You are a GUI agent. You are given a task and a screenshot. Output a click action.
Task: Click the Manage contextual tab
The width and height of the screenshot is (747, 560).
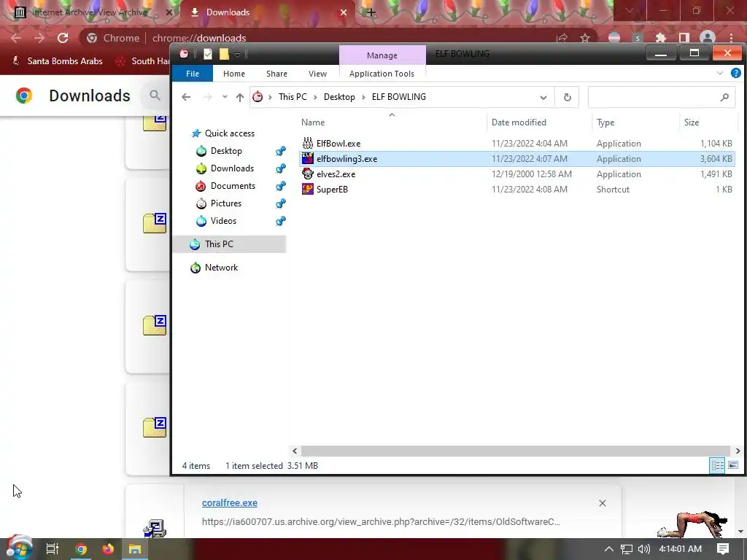(x=382, y=55)
